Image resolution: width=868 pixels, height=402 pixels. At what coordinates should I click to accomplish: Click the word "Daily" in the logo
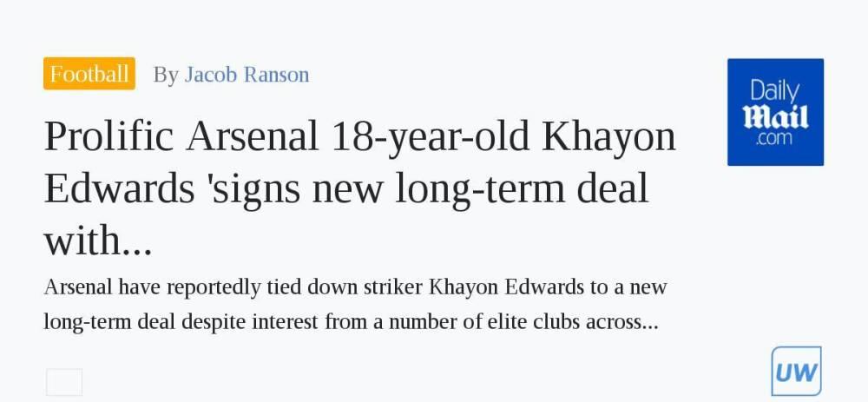tap(775, 92)
